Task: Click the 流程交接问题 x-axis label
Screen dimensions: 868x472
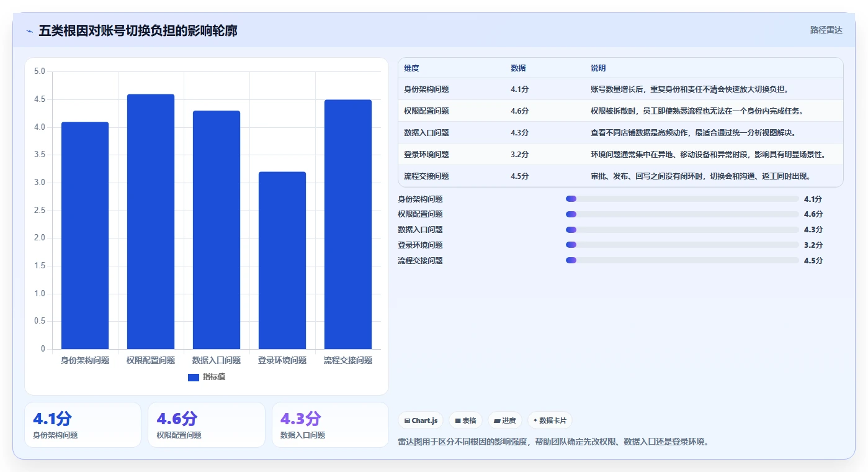Action: pyautogui.click(x=348, y=360)
